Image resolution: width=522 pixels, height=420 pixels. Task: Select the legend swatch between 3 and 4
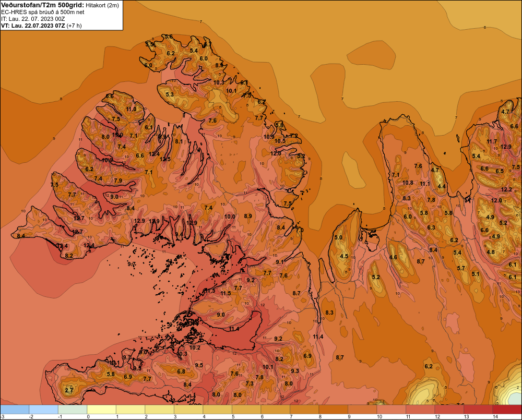[x=188, y=409]
